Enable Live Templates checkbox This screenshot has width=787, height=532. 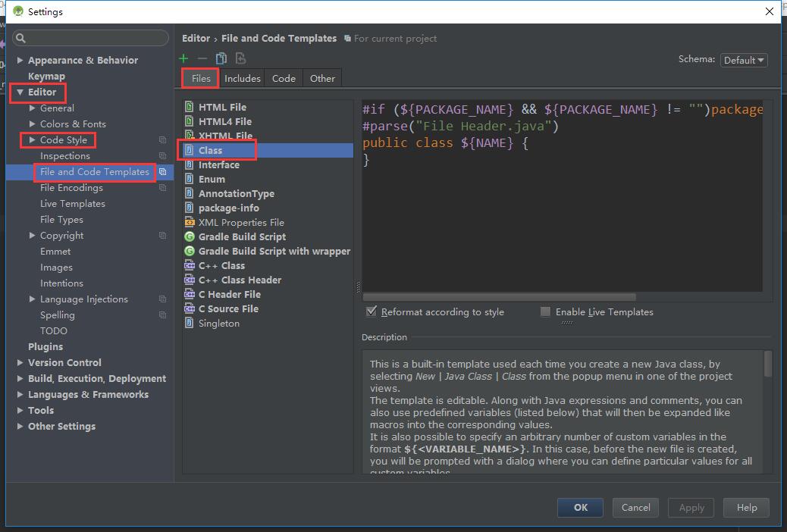545,311
